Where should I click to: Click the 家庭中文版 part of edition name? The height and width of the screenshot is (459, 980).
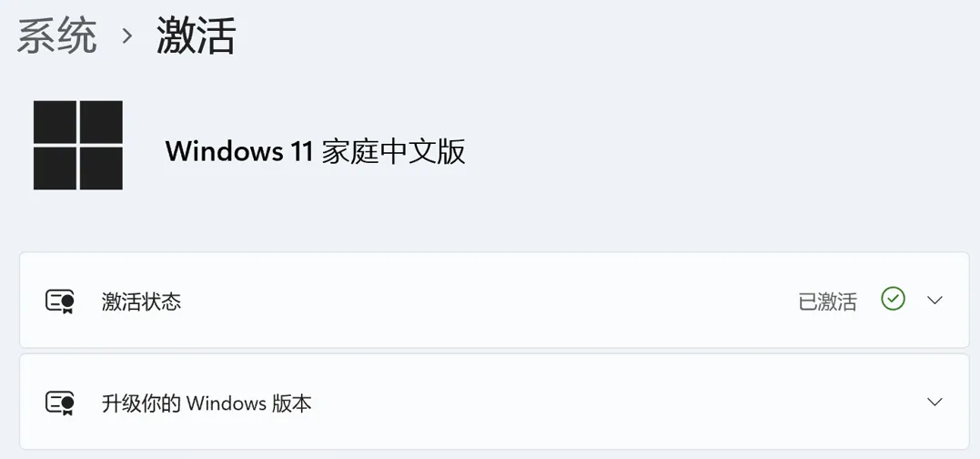[394, 151]
